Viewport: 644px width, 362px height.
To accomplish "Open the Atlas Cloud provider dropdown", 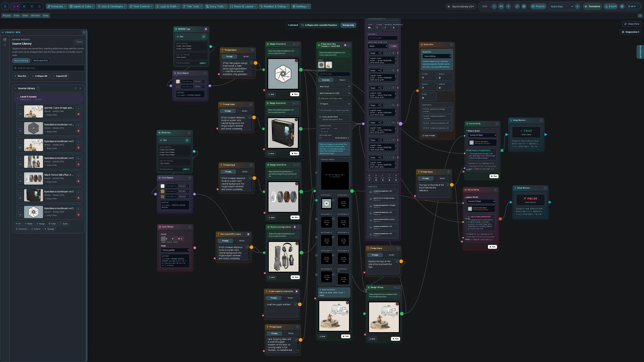I will (334, 86).
